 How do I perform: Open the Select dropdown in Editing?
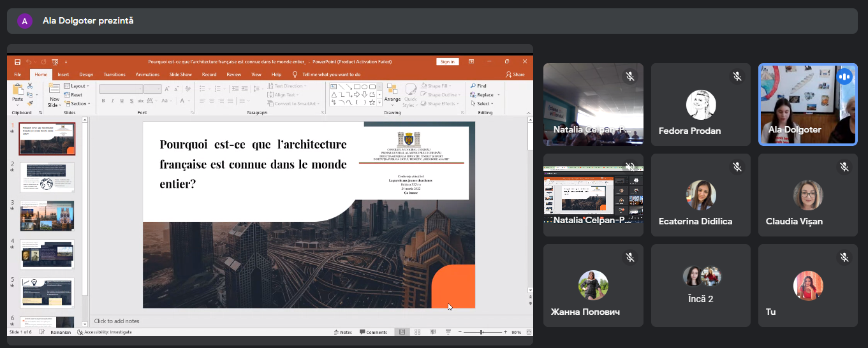(x=483, y=103)
